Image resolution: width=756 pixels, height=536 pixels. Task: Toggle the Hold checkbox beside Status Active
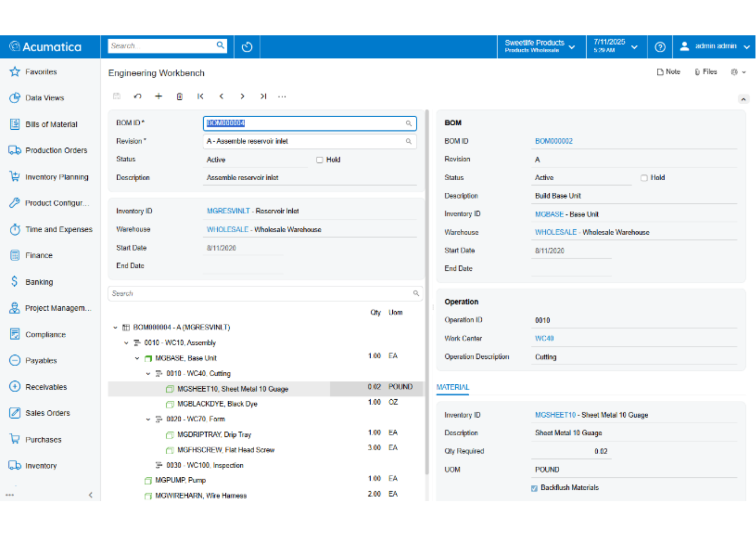click(x=320, y=160)
